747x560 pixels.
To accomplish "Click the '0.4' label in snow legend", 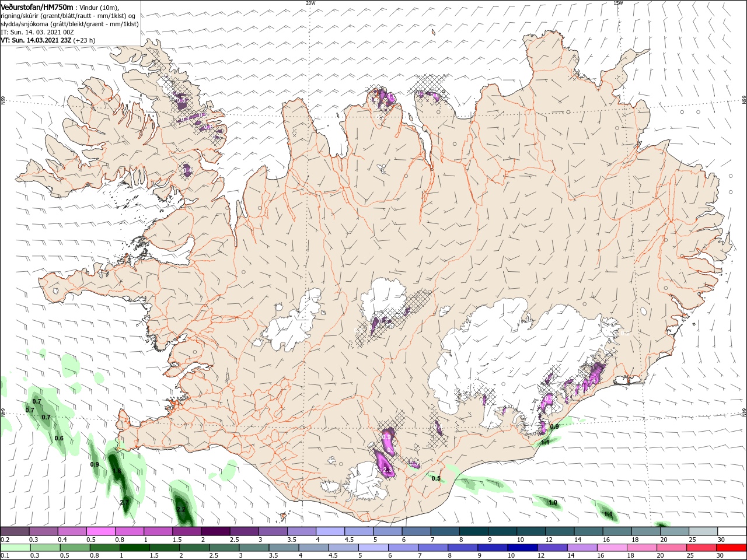I will click(x=62, y=540).
